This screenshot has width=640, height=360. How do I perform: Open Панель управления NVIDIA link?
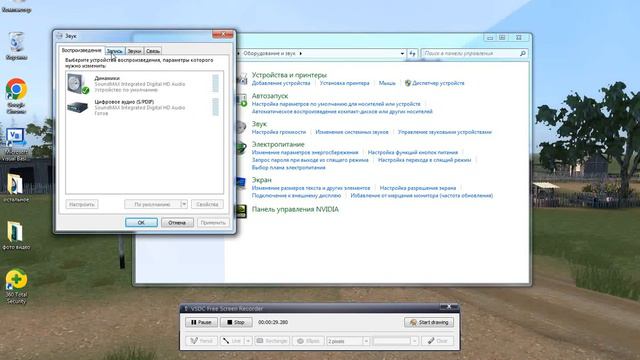click(x=295, y=209)
